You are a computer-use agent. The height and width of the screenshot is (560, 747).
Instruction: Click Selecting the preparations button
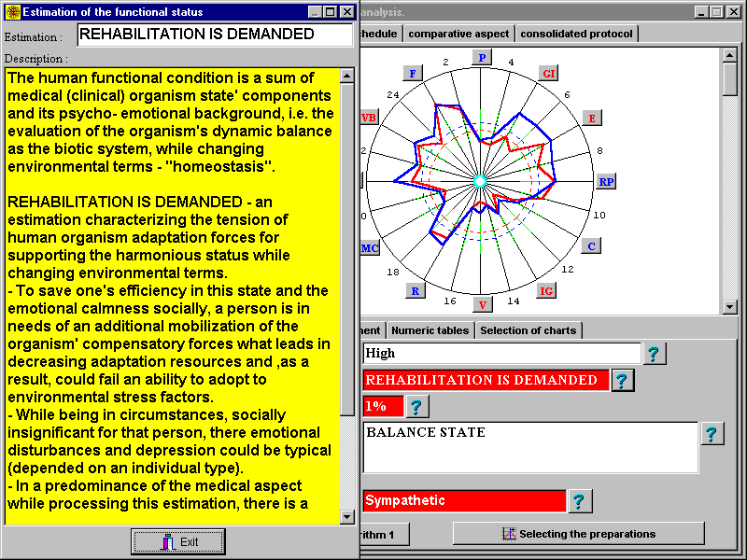tap(578, 534)
